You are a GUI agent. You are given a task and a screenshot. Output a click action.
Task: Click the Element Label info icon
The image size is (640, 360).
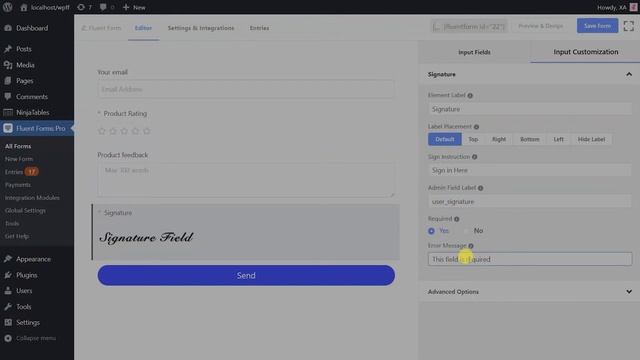(470, 96)
